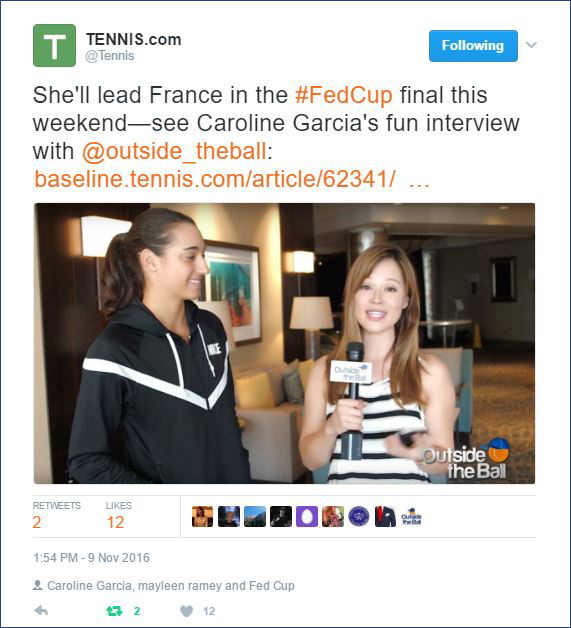View the Retweets count list
Screen dimensions: 571x628
click(56, 514)
